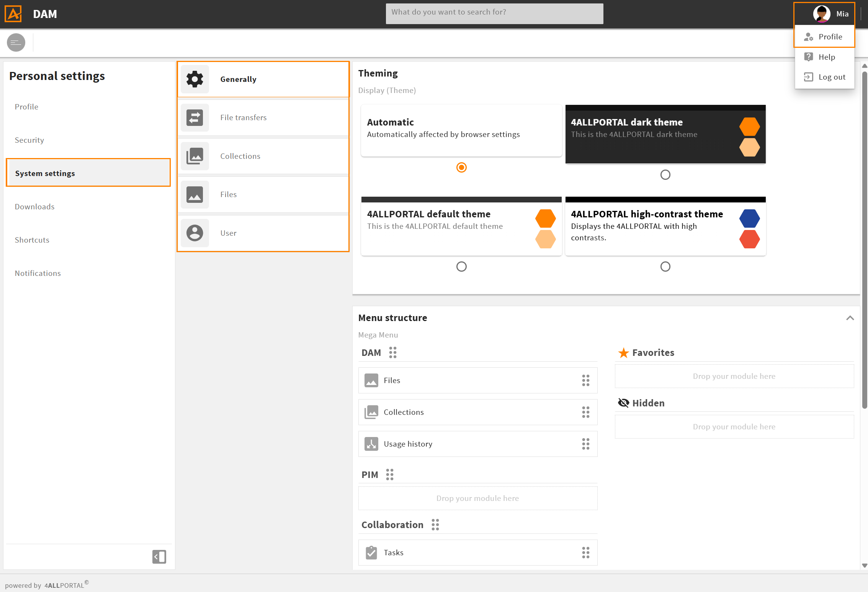
Task: Select the dark theme radio button
Action: [665, 175]
